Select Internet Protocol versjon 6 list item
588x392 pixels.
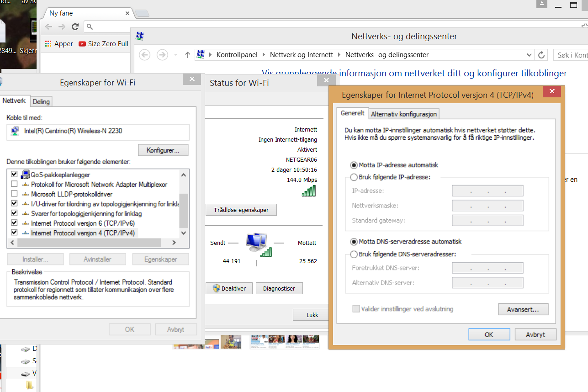(83, 223)
